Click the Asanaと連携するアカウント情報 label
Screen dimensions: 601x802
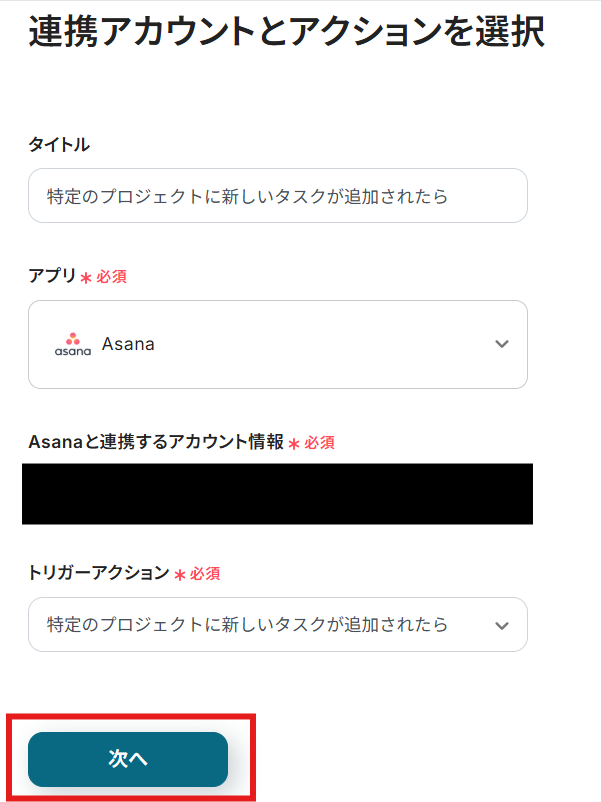156,442
